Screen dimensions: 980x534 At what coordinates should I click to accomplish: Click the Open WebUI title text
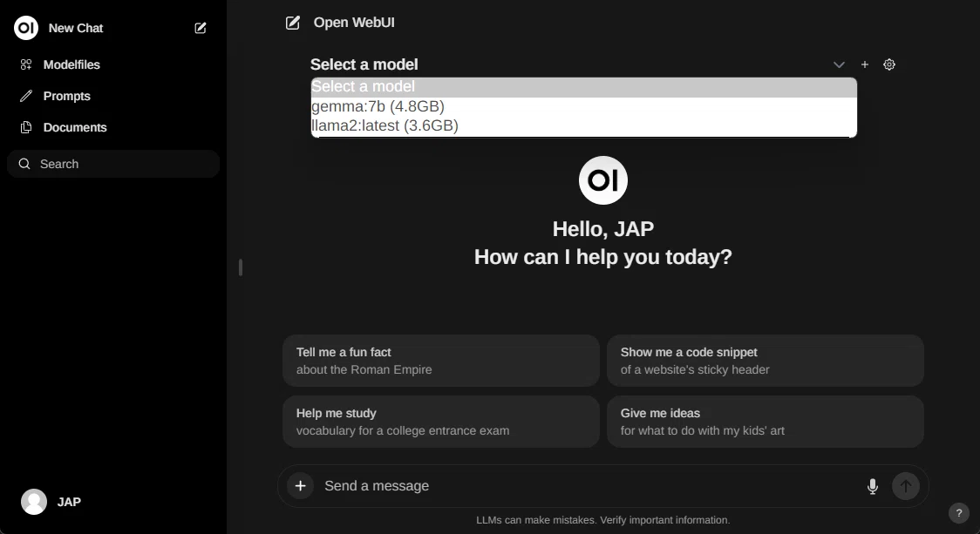point(354,23)
